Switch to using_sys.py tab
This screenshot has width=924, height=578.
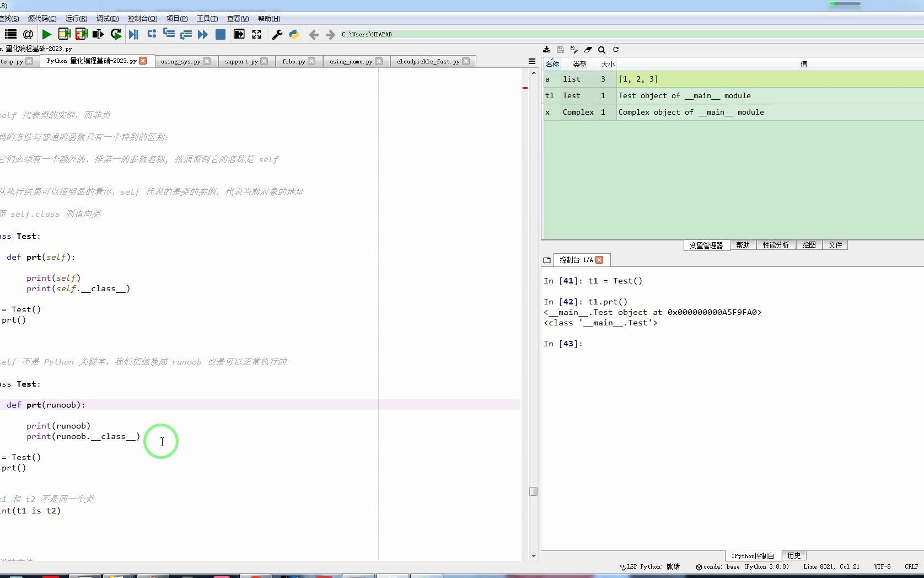[181, 62]
